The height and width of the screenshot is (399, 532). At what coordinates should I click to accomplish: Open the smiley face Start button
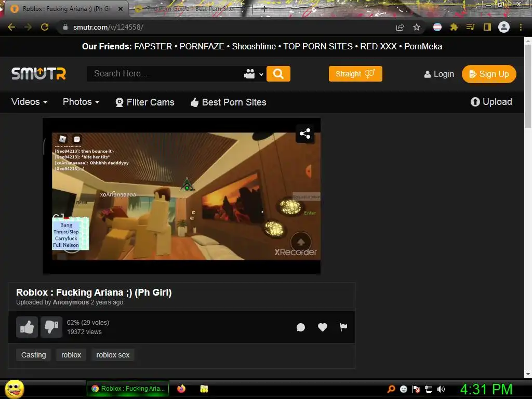point(14,389)
